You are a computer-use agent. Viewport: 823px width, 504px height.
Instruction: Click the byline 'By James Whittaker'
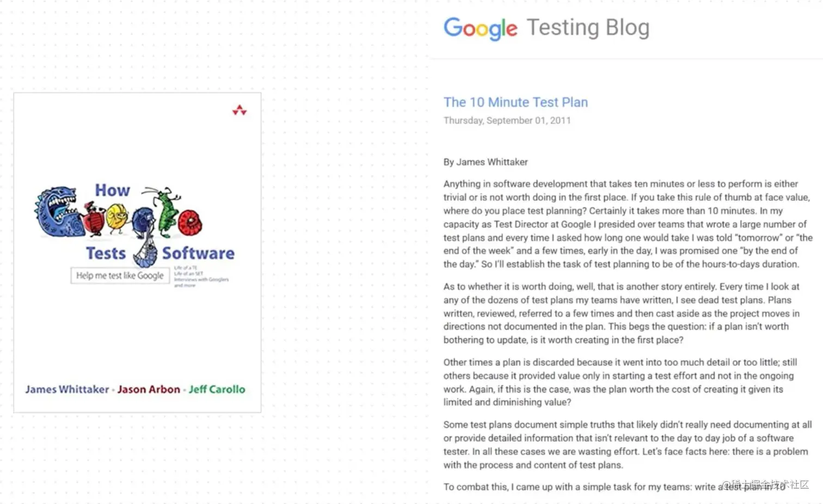[x=486, y=162]
